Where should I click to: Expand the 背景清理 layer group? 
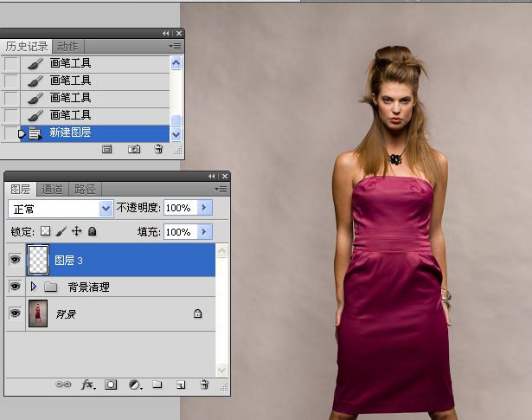33,287
